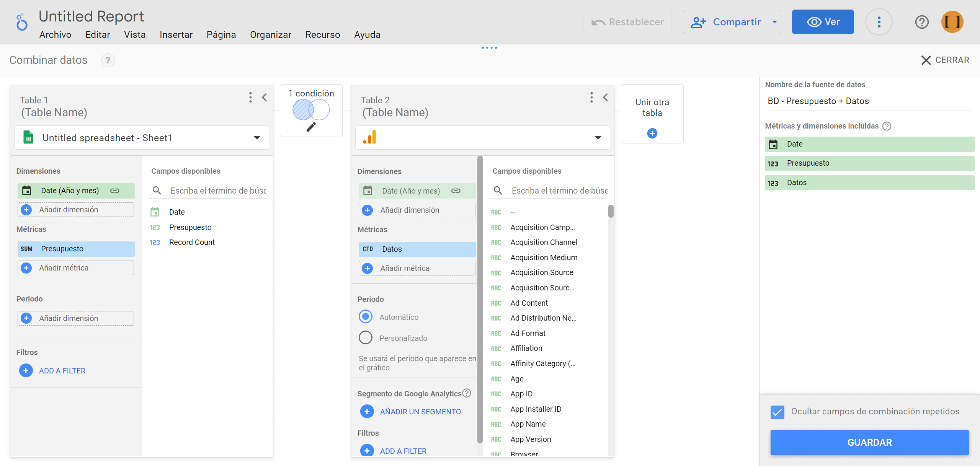Viewport: 980px width, 466px height.
Task: Open Google Analytics segment help icon
Action: [x=467, y=393]
